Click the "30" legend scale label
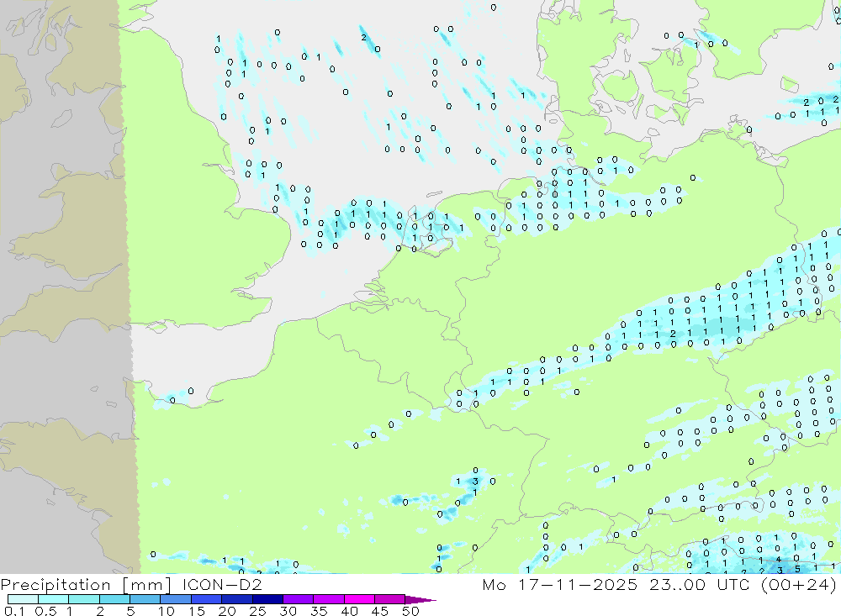This screenshot has height=616, width=841. tap(288, 611)
